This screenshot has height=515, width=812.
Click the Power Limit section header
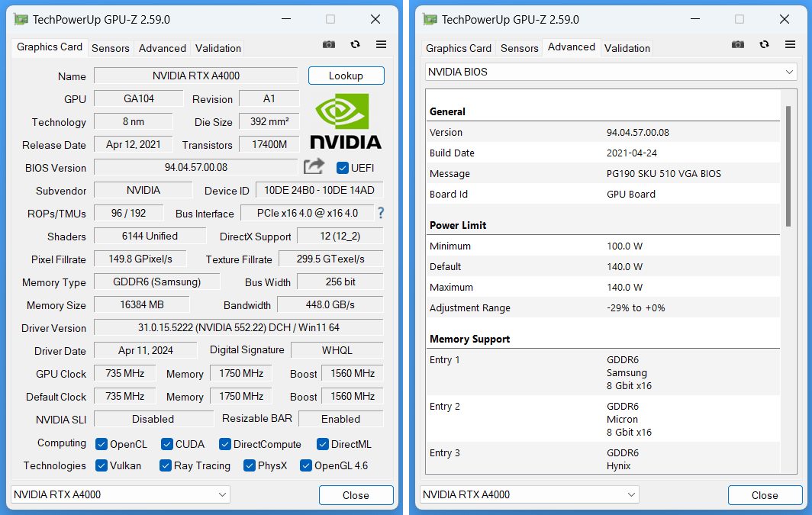click(x=458, y=225)
